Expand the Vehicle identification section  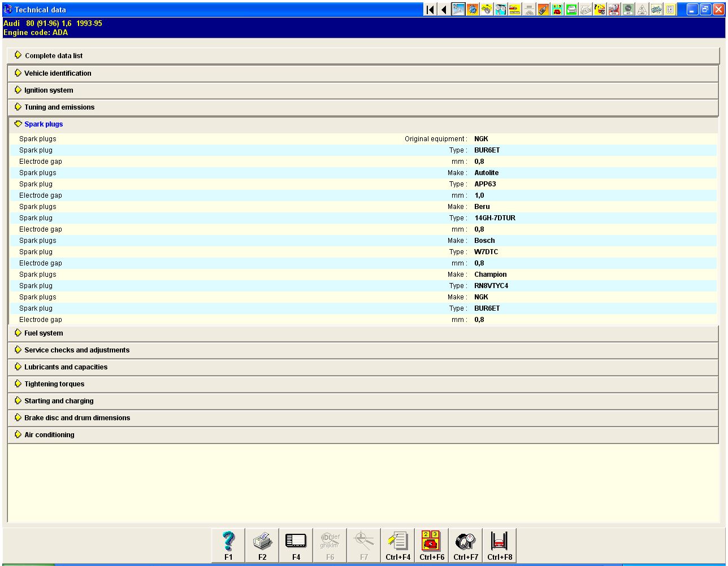pos(363,73)
